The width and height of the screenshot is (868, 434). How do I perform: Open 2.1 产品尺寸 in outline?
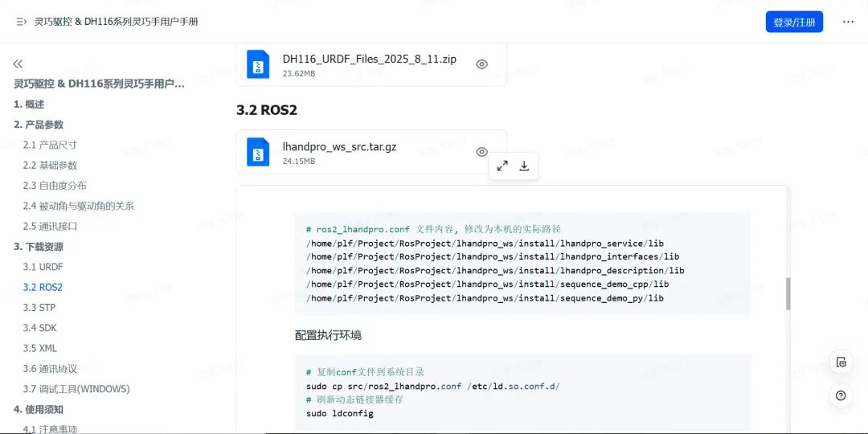coord(50,145)
